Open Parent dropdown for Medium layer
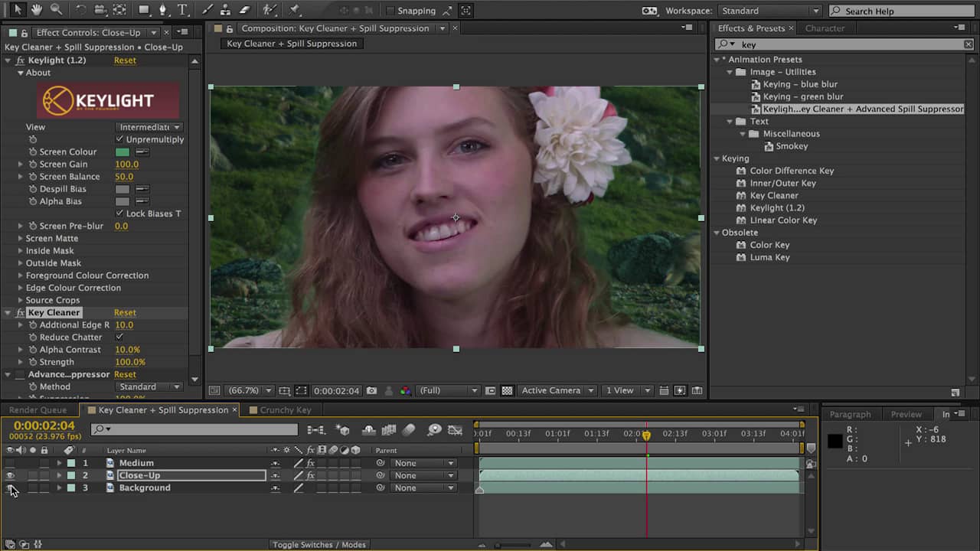980x551 pixels. (x=423, y=463)
